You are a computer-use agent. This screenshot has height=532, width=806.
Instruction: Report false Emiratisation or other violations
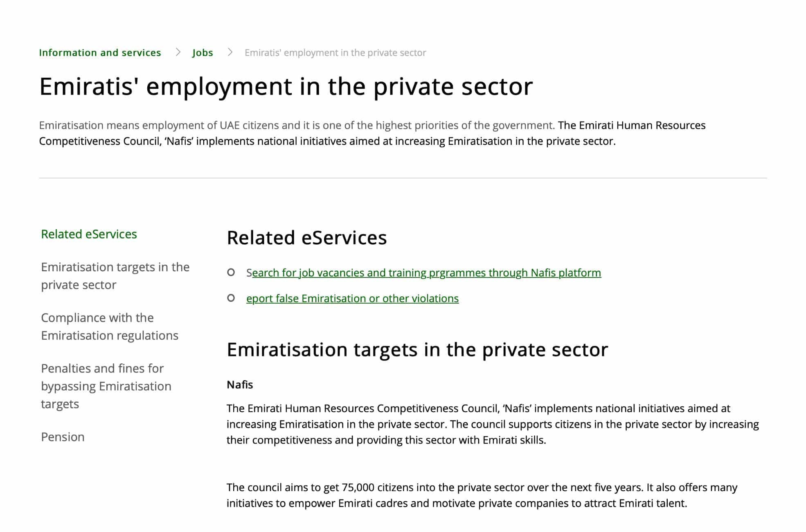[352, 298]
